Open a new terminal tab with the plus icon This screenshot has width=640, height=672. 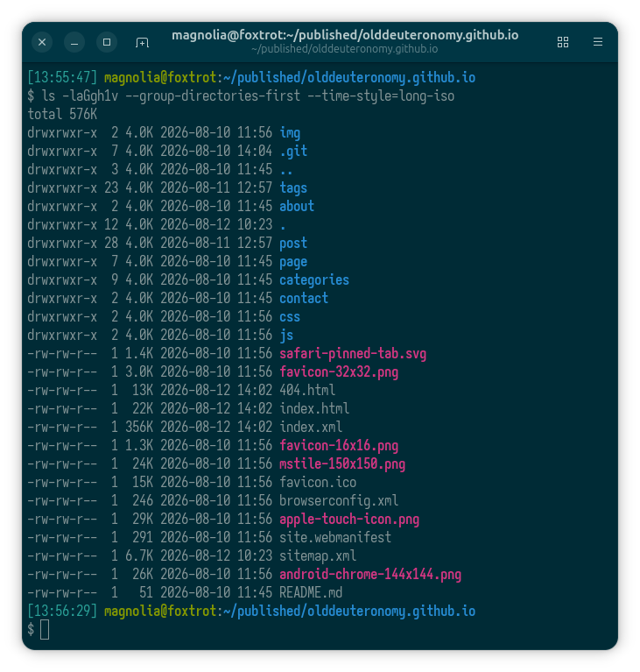click(x=142, y=42)
